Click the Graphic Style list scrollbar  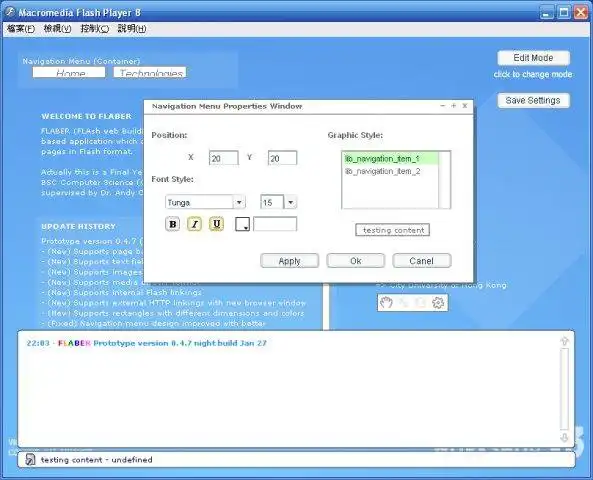[x=444, y=180]
